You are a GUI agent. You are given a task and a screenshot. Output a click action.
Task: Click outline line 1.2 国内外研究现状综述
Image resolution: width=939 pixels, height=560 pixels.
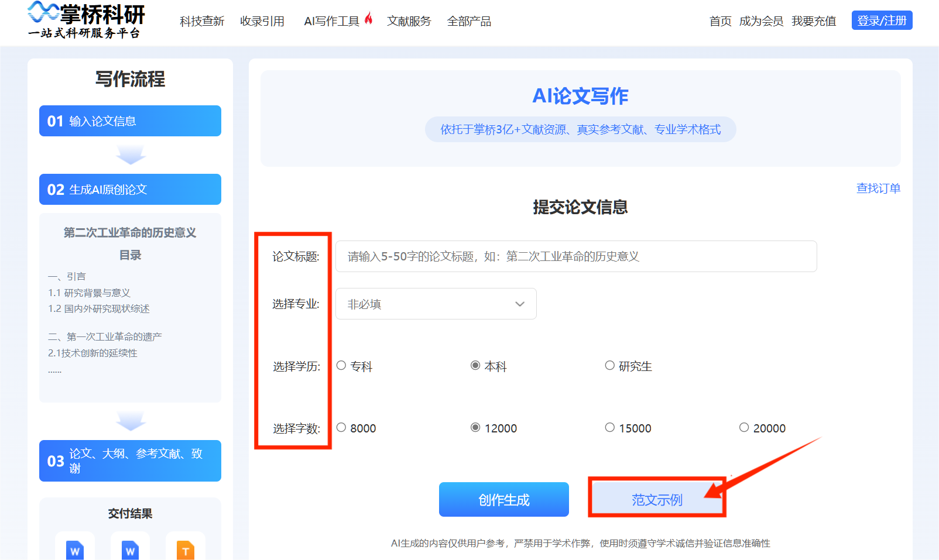[99, 308]
